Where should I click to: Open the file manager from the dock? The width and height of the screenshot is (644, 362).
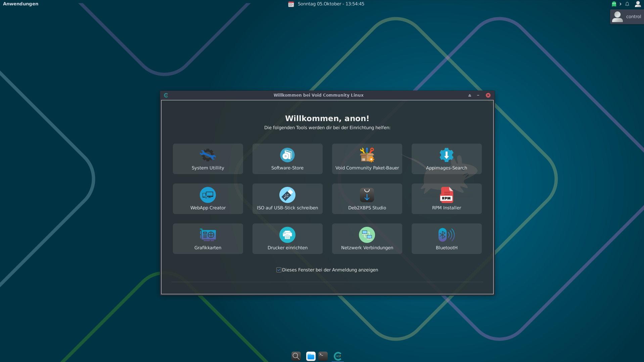(x=311, y=356)
